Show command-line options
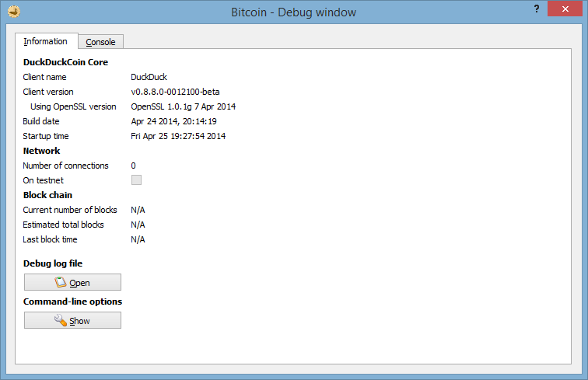This screenshot has height=380, width=588. [73, 320]
